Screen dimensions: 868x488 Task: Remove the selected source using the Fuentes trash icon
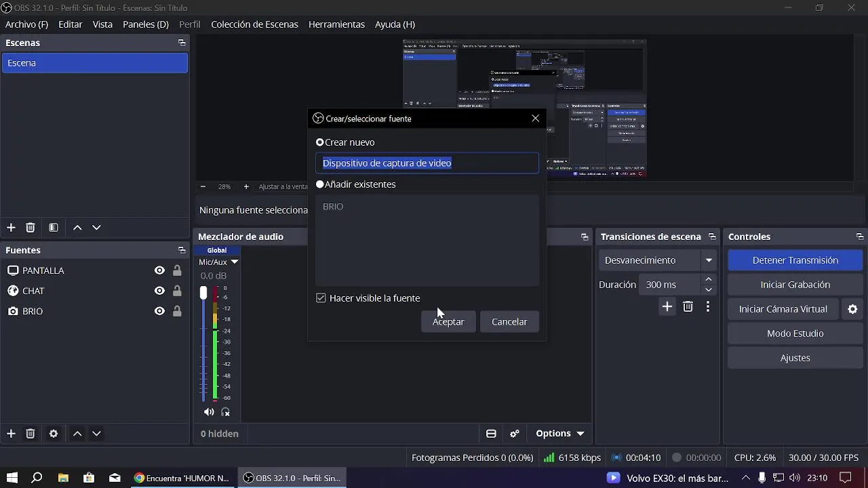[x=31, y=434]
